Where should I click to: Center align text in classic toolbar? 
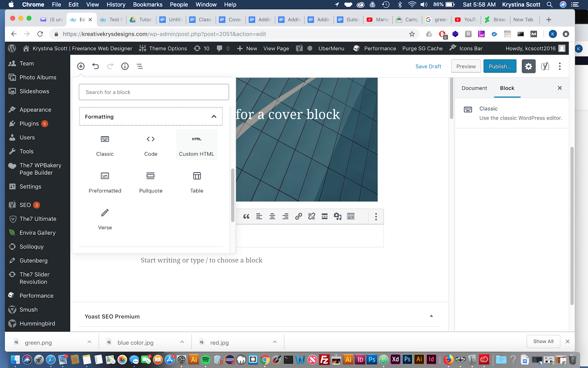(272, 216)
